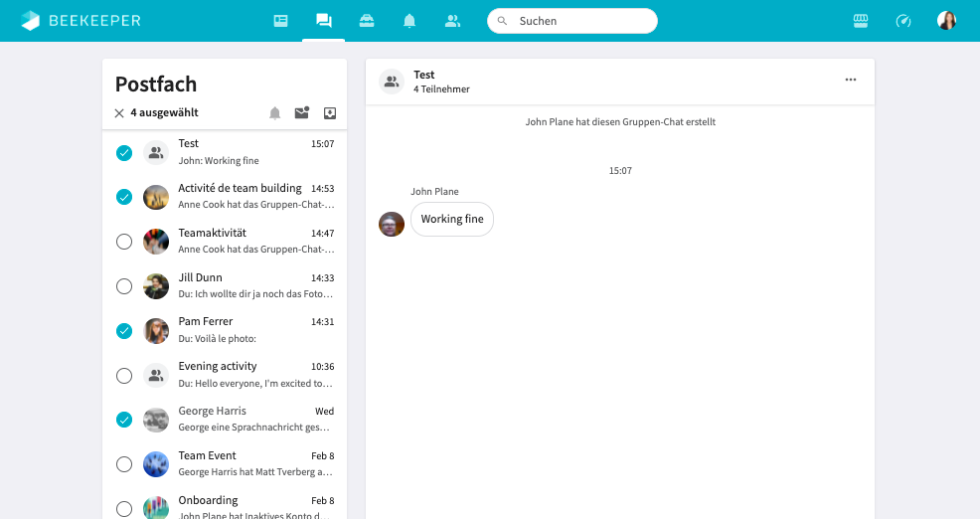
Task: Click the John Plane sender name
Action: point(434,191)
